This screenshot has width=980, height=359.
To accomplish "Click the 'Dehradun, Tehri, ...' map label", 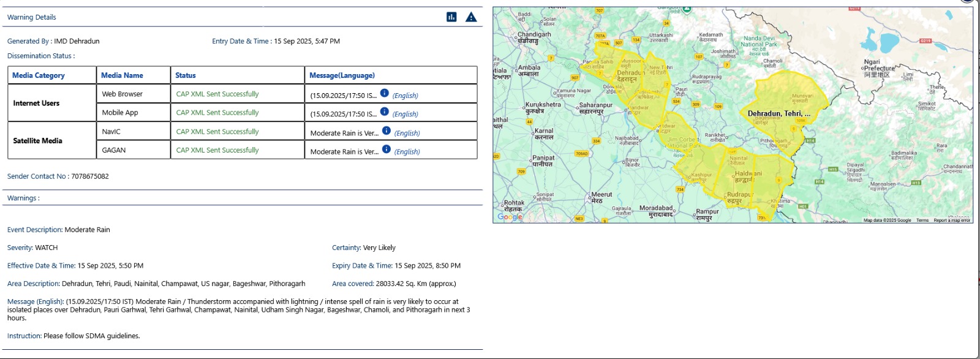I will pyautogui.click(x=778, y=113).
